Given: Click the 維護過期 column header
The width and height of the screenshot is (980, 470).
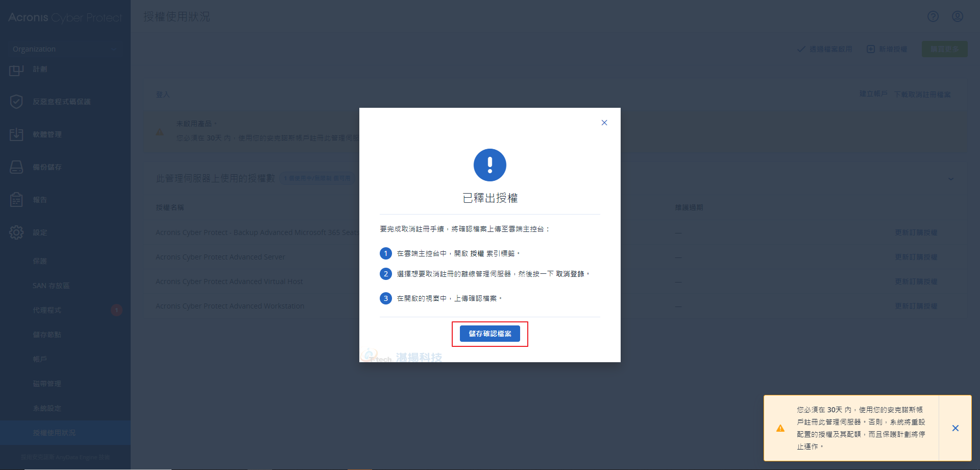Looking at the screenshot, I should [x=689, y=207].
